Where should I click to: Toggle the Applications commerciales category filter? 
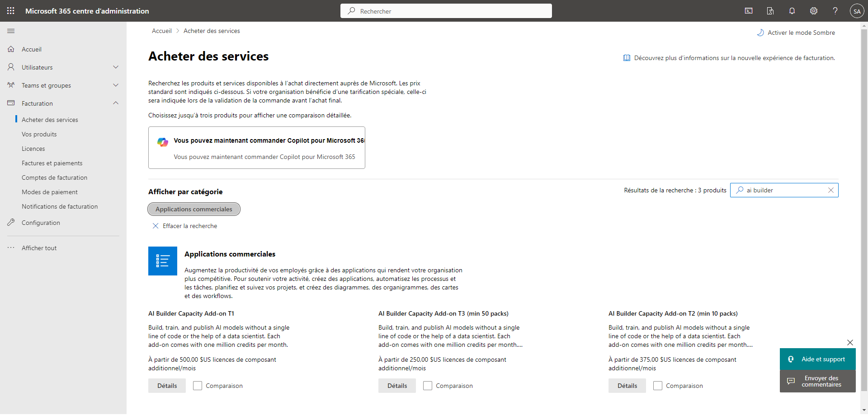194,209
